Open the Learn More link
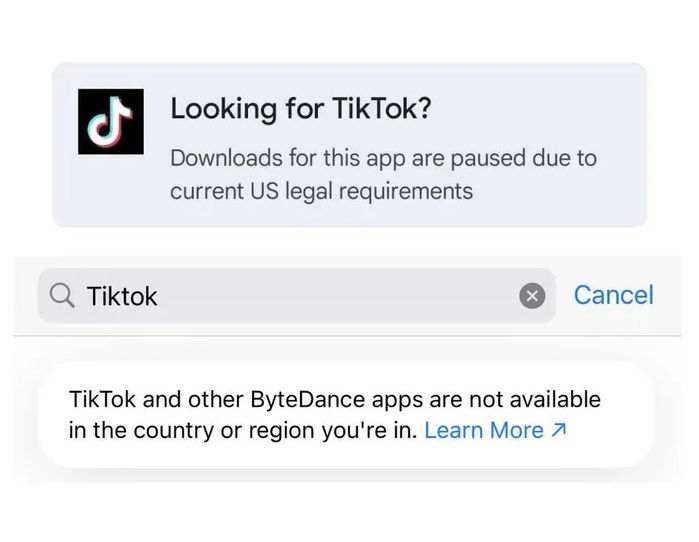This screenshot has width=699, height=542. (x=484, y=431)
